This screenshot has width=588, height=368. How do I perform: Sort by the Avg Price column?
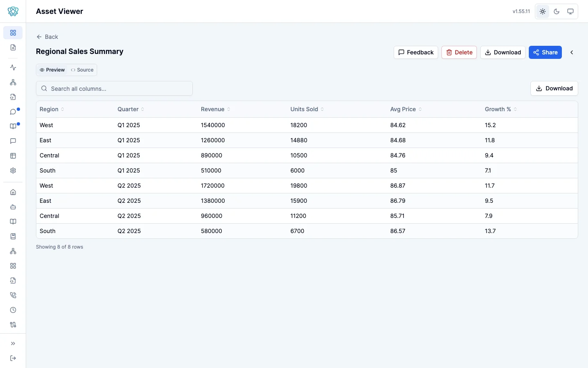click(406, 109)
